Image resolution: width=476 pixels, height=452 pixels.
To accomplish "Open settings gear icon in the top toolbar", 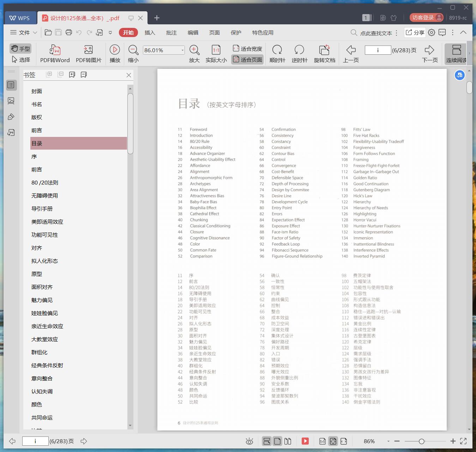I will (x=432, y=32).
